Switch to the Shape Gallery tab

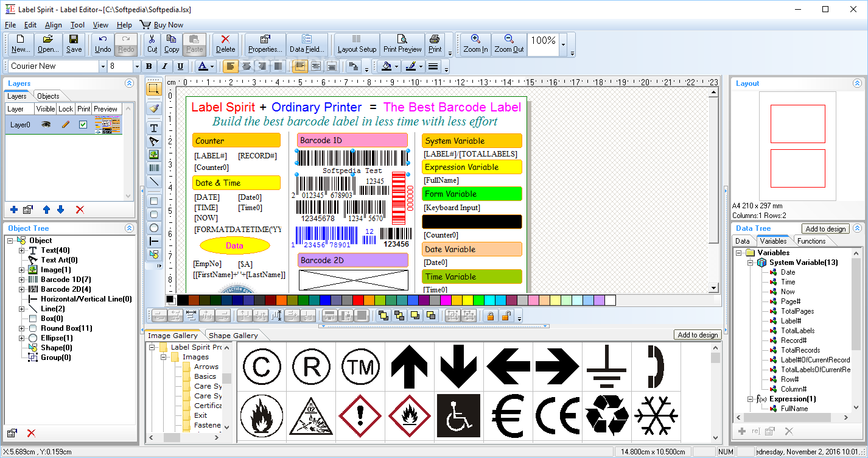(233, 336)
